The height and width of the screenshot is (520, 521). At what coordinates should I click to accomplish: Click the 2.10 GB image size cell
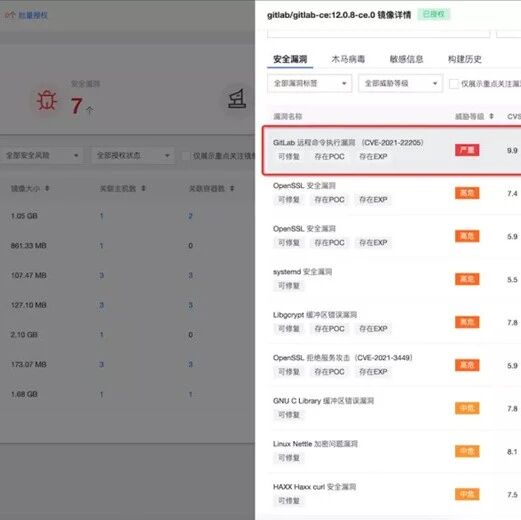pyautogui.click(x=24, y=334)
